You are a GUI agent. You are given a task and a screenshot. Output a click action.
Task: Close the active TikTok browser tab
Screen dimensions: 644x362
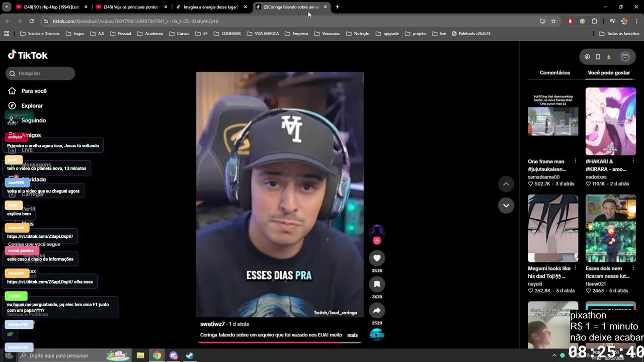(326, 7)
